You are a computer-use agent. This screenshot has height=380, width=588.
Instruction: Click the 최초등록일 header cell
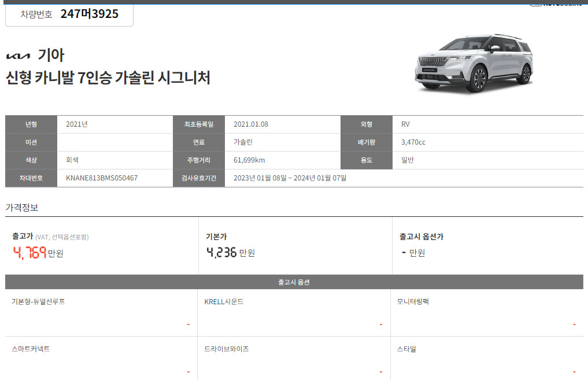pyautogui.click(x=199, y=124)
